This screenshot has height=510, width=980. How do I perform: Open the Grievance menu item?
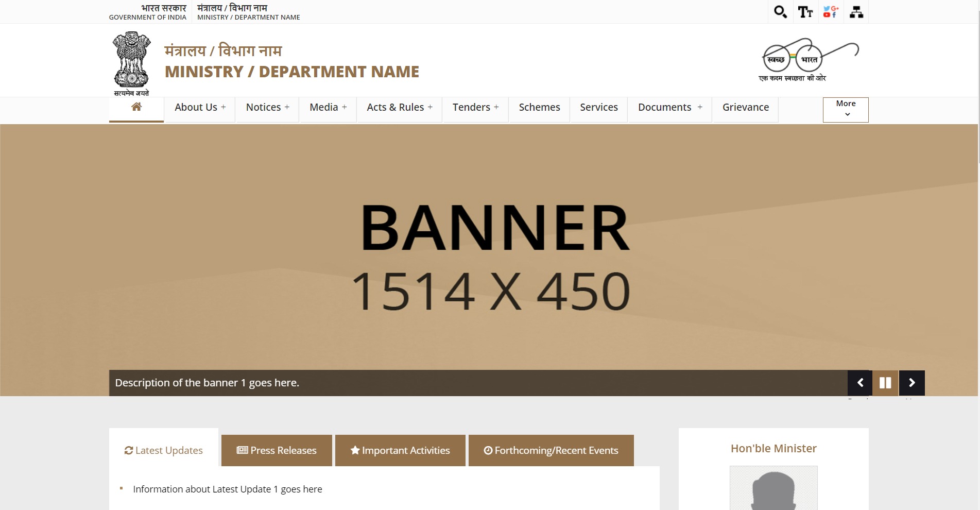click(x=745, y=107)
